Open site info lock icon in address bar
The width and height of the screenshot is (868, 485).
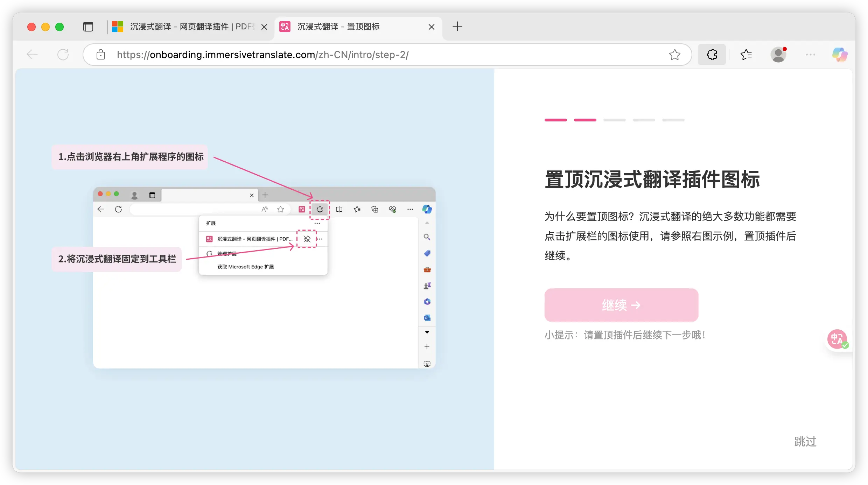point(101,55)
